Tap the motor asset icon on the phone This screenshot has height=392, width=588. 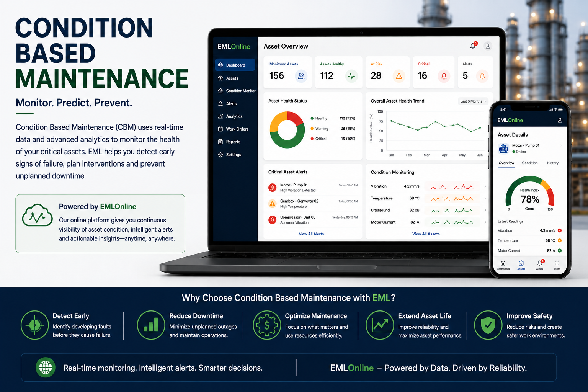click(x=503, y=149)
